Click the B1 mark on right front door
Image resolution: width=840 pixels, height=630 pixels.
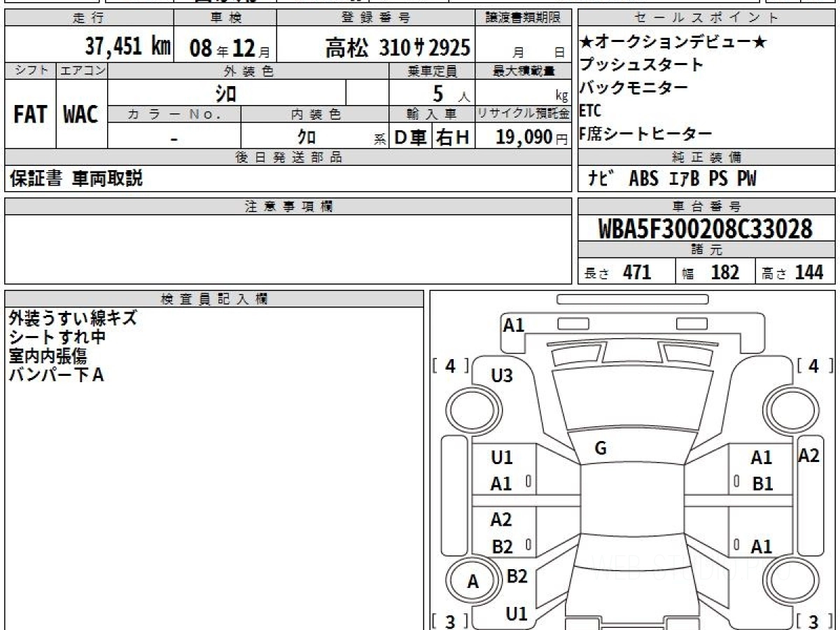[762, 484]
